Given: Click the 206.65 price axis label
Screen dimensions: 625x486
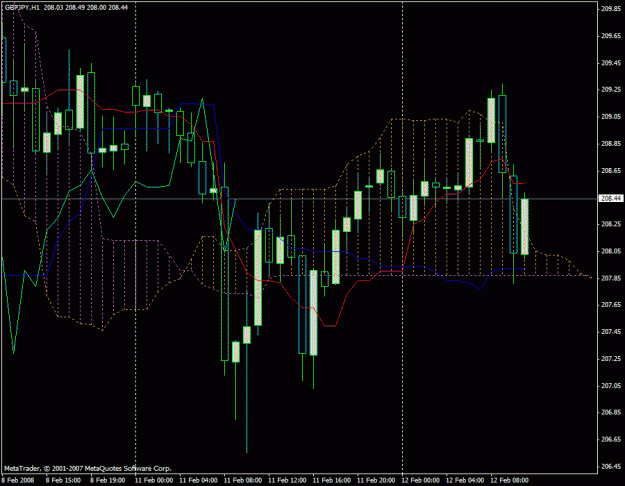Looking at the screenshot, I should tap(611, 439).
